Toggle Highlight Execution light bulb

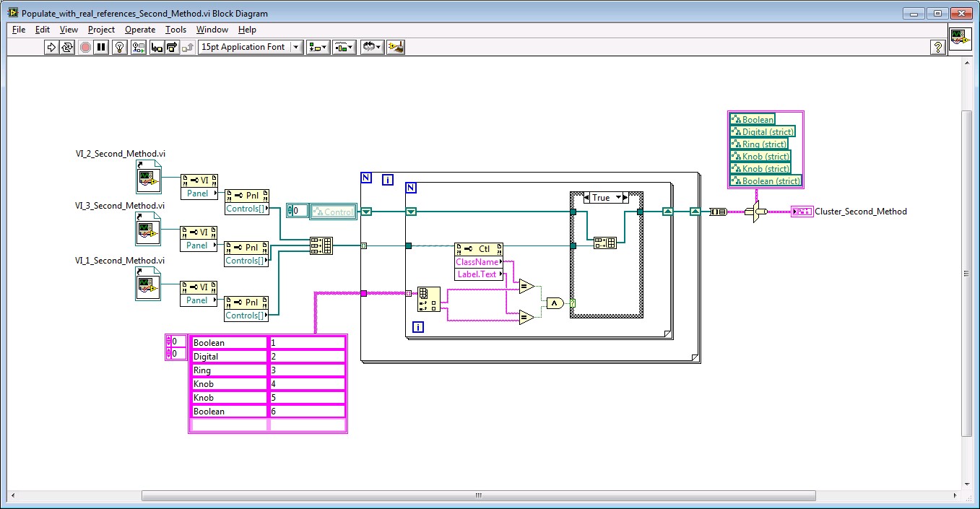pos(121,47)
